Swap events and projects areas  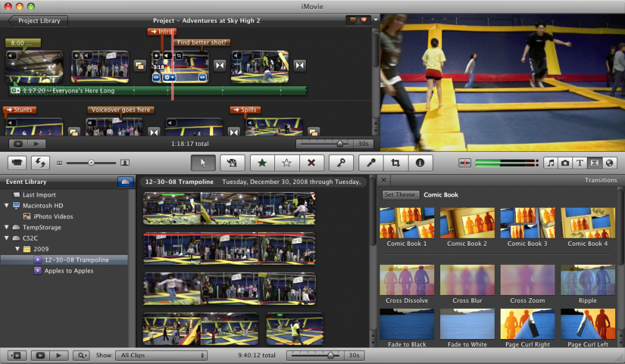pyautogui.click(x=40, y=162)
